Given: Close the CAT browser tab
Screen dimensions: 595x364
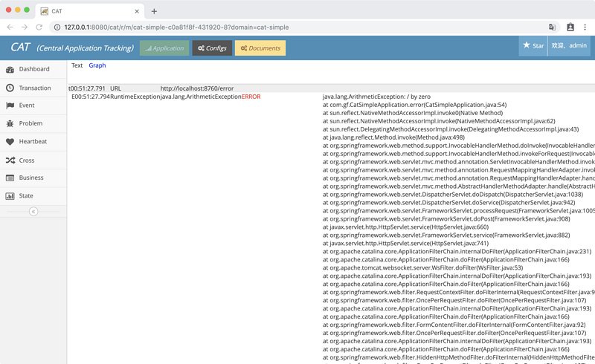Looking at the screenshot, I should point(137,11).
